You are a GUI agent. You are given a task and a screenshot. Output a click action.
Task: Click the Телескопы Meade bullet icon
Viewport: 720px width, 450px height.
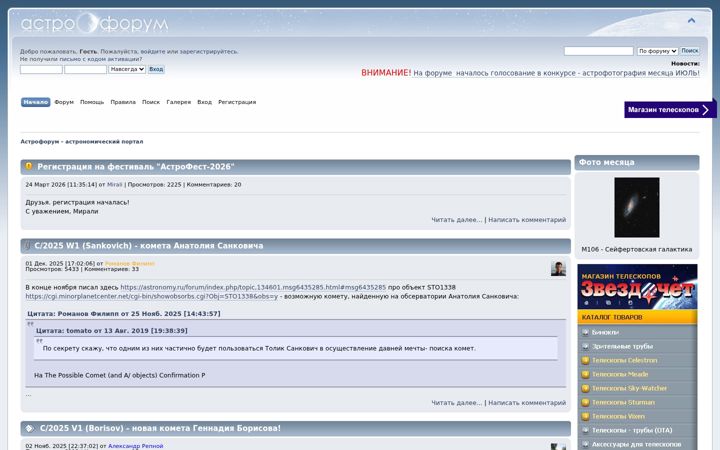(585, 374)
